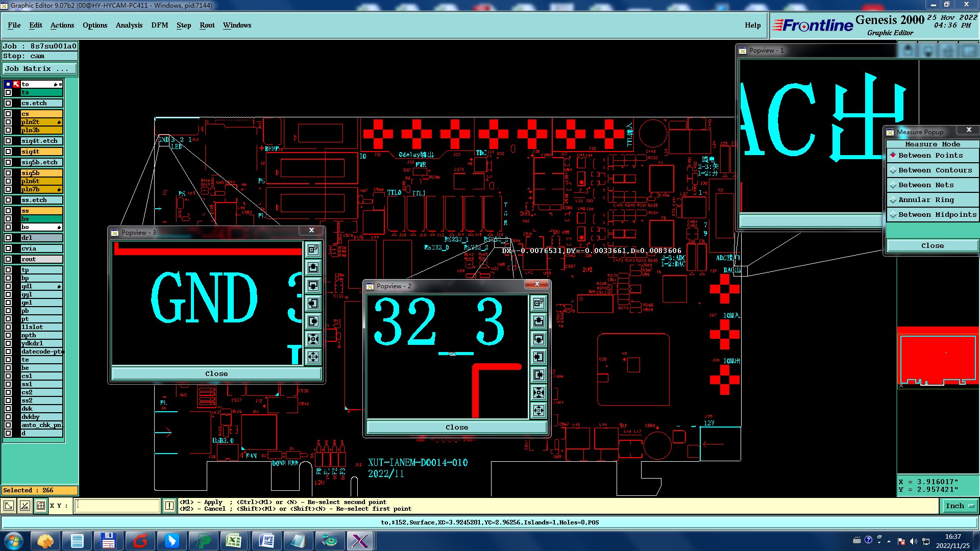Click the zoom-out icon in Popview 2
Viewport: 980px width, 551px height.
tap(538, 410)
